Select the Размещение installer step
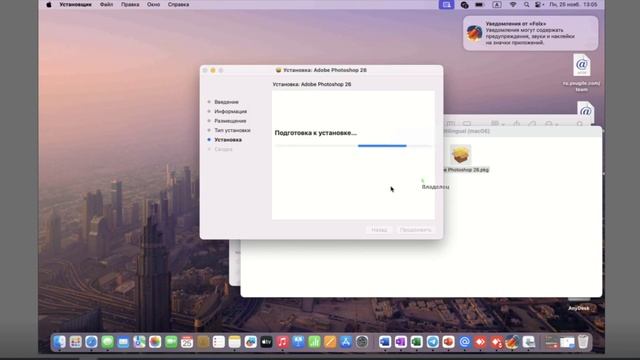 [230, 121]
